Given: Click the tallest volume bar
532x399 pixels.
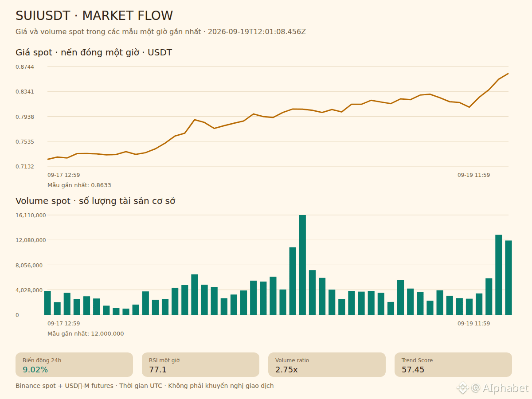Looking at the screenshot, I should pos(302,265).
